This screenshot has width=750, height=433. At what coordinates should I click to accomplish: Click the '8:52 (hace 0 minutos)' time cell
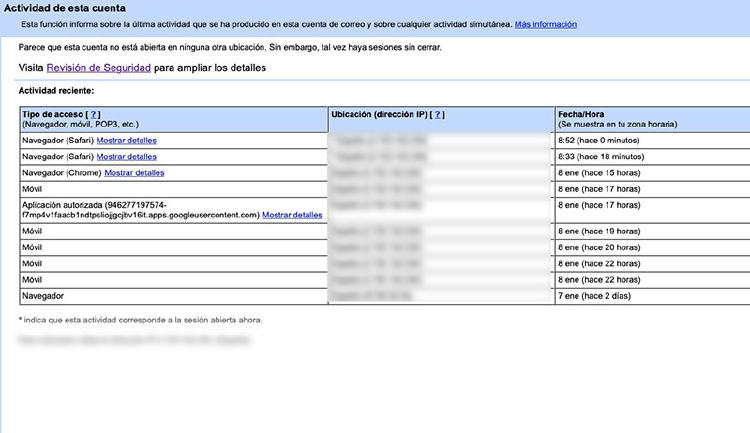click(x=600, y=141)
